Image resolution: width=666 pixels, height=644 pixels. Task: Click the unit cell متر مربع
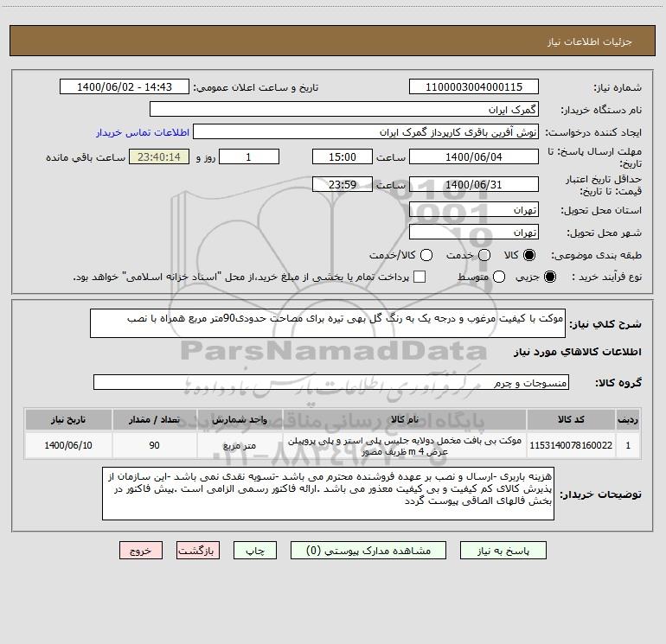tap(240, 445)
